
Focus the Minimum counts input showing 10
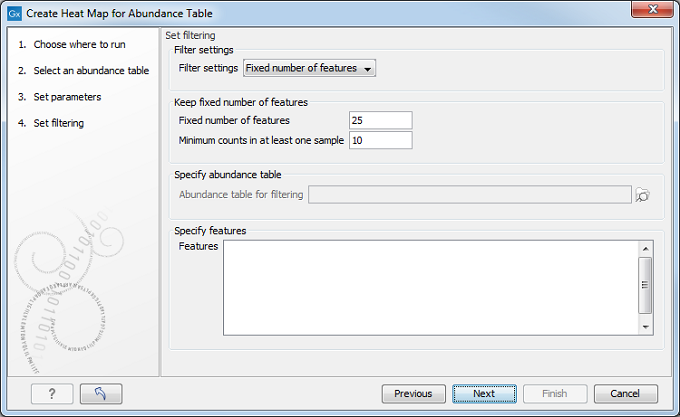pos(381,140)
